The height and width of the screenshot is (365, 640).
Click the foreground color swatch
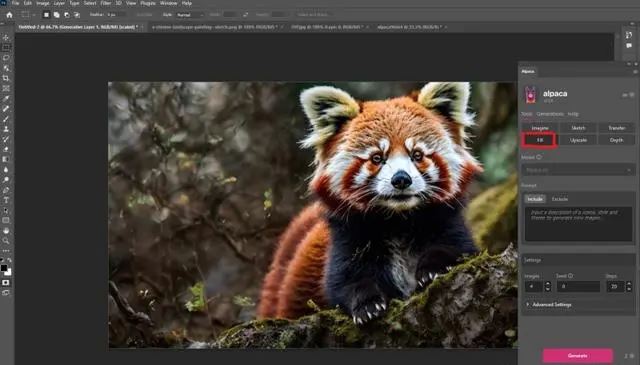[4, 268]
